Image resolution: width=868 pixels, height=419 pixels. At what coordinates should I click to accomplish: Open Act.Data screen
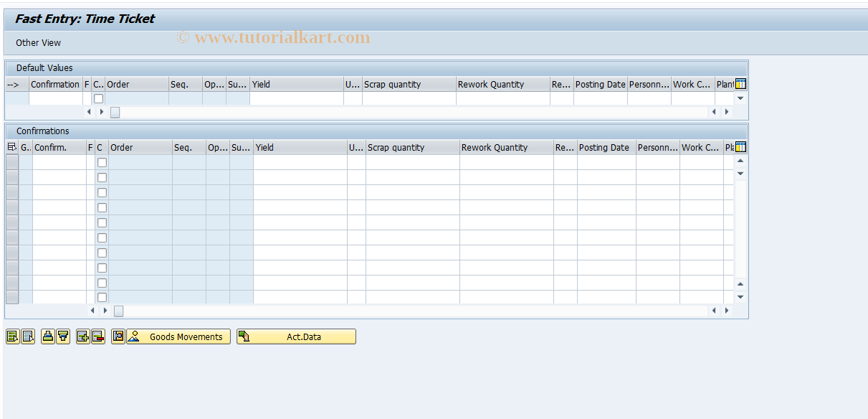(296, 336)
